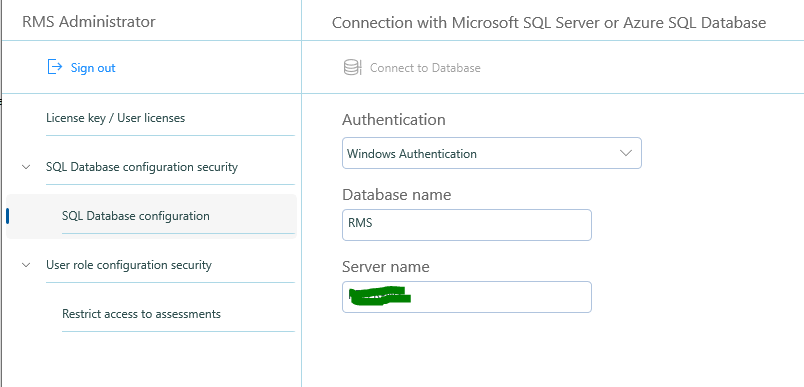Select User role configuration security section
This screenshot has width=804, height=387.
[x=129, y=265]
